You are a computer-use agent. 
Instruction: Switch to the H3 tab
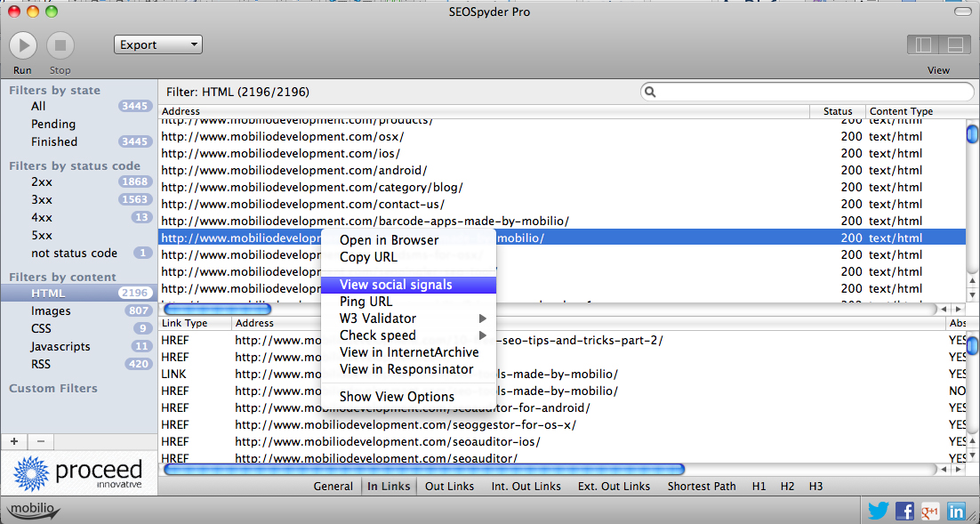815,486
